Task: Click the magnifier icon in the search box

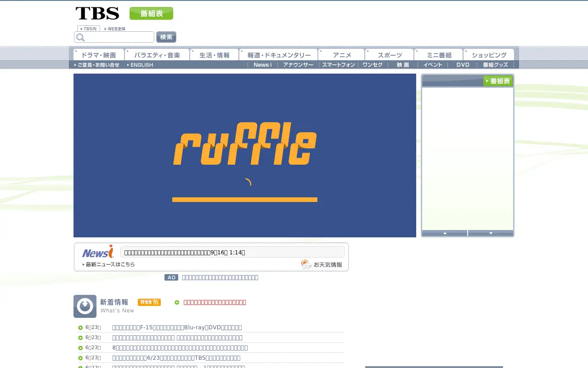Action: click(80, 37)
